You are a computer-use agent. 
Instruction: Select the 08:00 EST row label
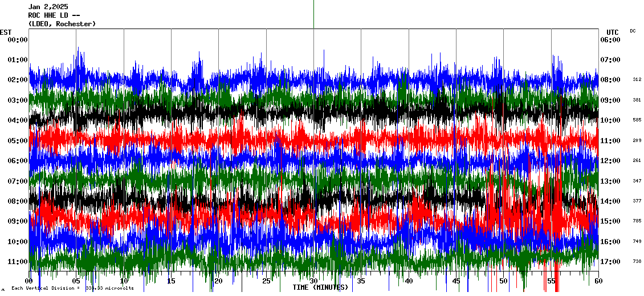(17, 201)
